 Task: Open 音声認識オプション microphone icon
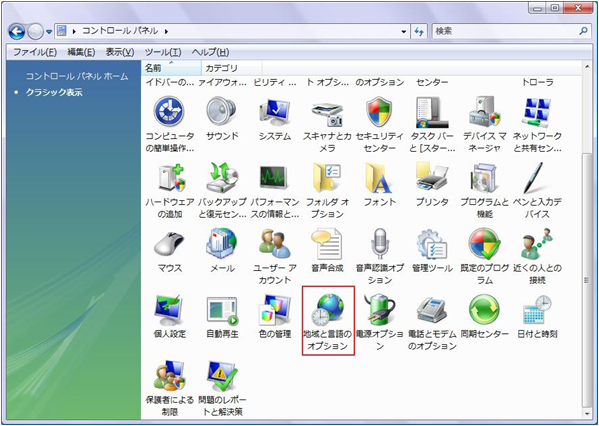coord(380,244)
